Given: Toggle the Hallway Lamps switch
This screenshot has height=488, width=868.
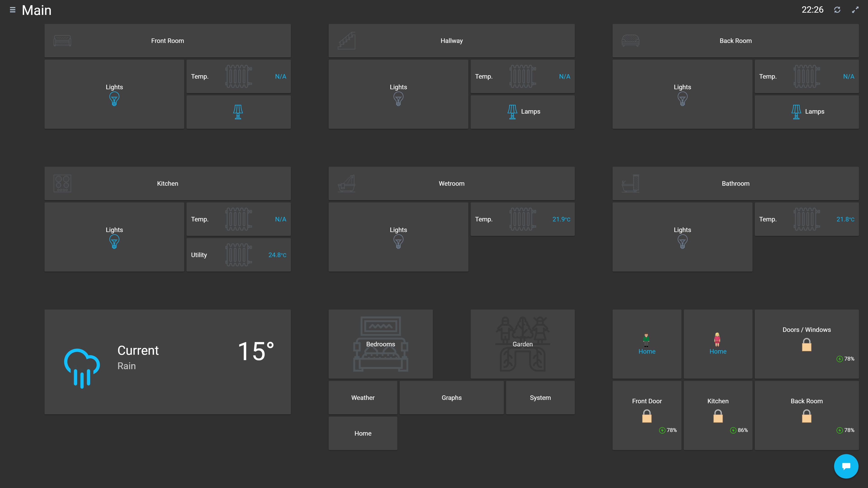Looking at the screenshot, I should coord(522,112).
